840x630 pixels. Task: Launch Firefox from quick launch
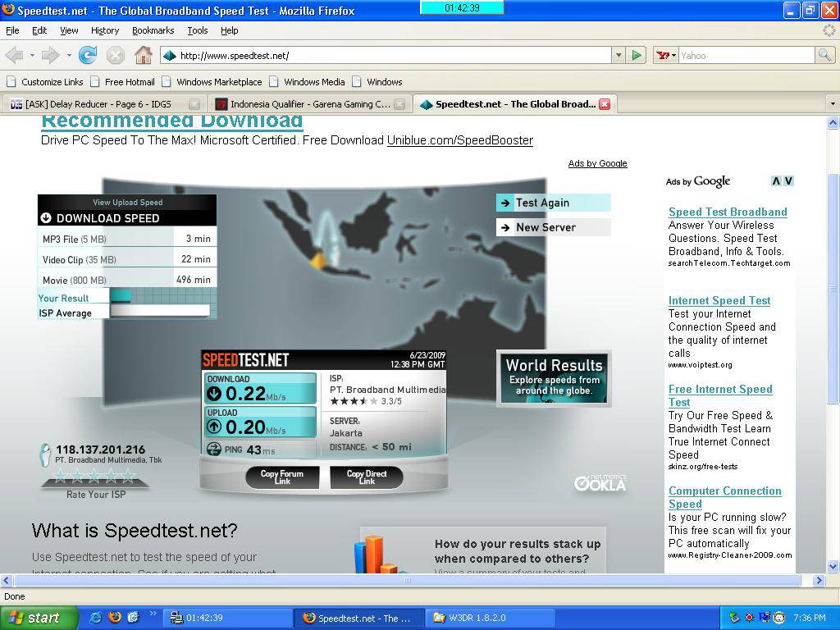pos(115,618)
